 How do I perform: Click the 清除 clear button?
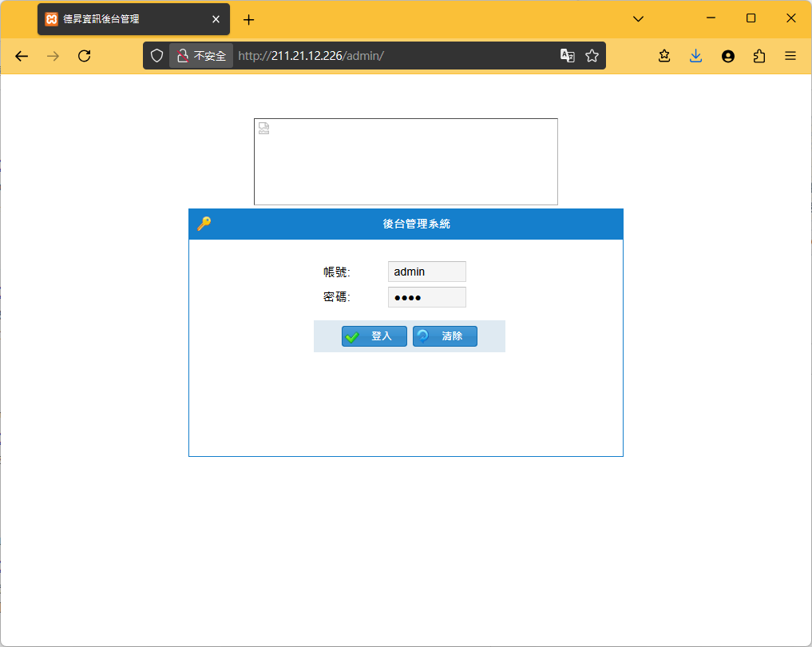click(445, 336)
